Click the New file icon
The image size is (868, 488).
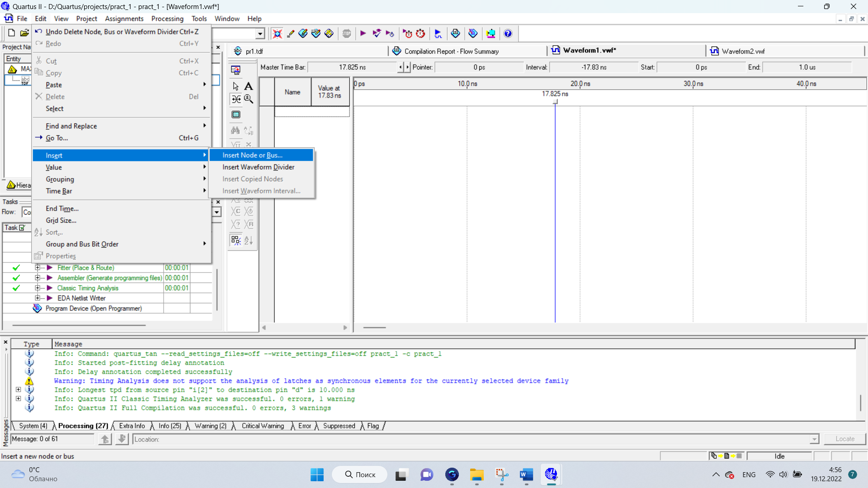point(11,33)
